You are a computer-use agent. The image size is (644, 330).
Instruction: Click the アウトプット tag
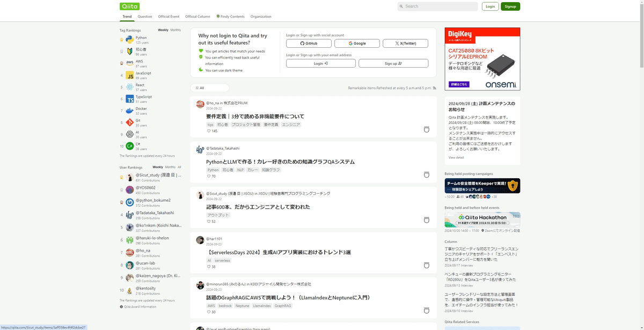coord(218,215)
